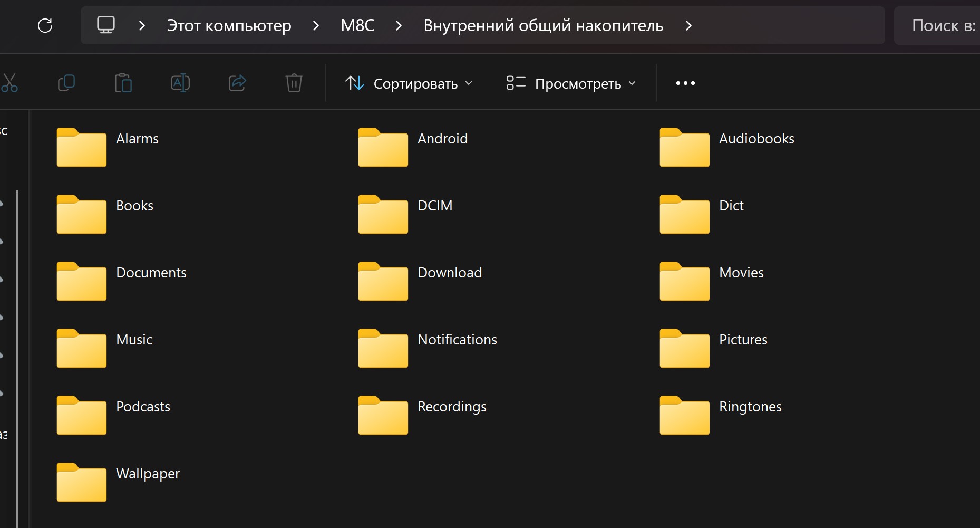Viewport: 980px width, 528px height.
Task: Expand chevron after Внутренний общий накопитель
Action: click(688, 25)
